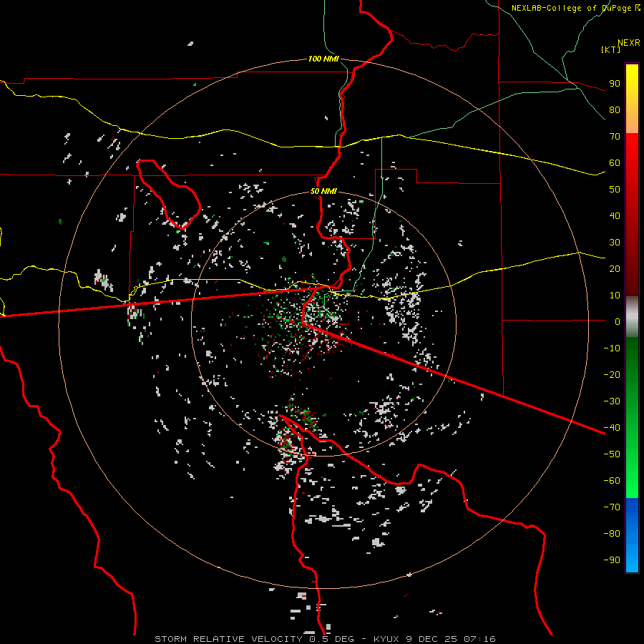Click the 20 value on velocity scale
Image resolution: width=644 pixels, height=644 pixels.
coord(615,269)
